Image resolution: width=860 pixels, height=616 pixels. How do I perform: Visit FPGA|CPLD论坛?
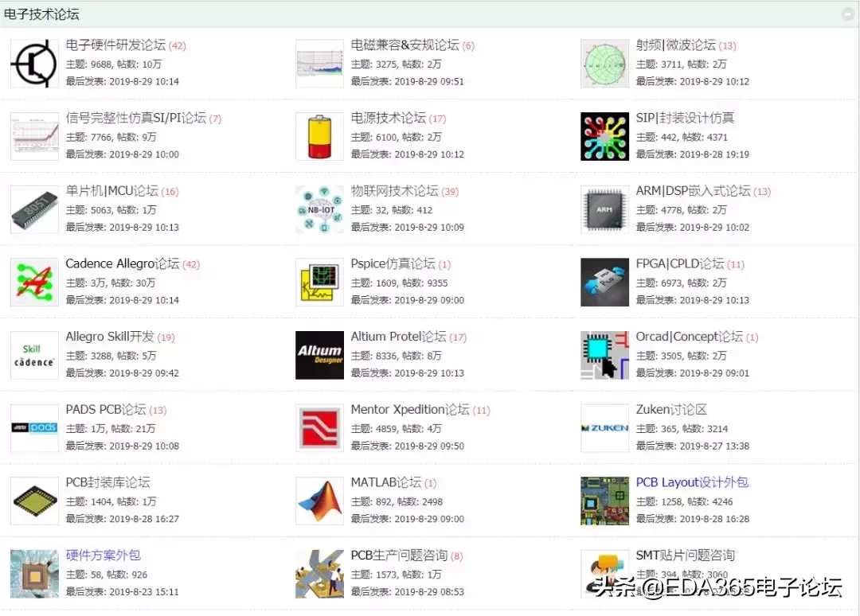click(x=680, y=263)
